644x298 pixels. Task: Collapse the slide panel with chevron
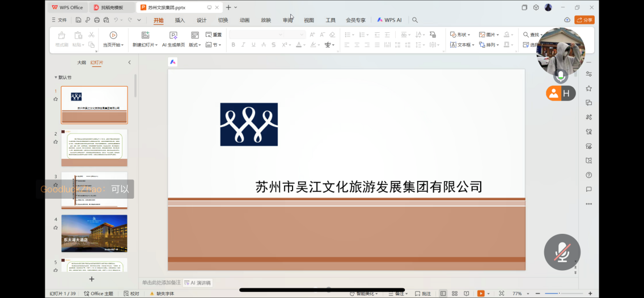129,62
